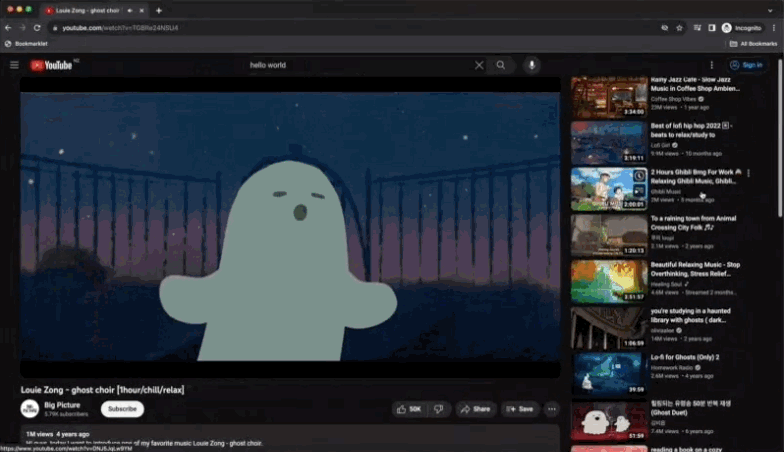Expand the video description box
Image resolution: width=784 pixels, height=452 pixels.
click(x=290, y=438)
